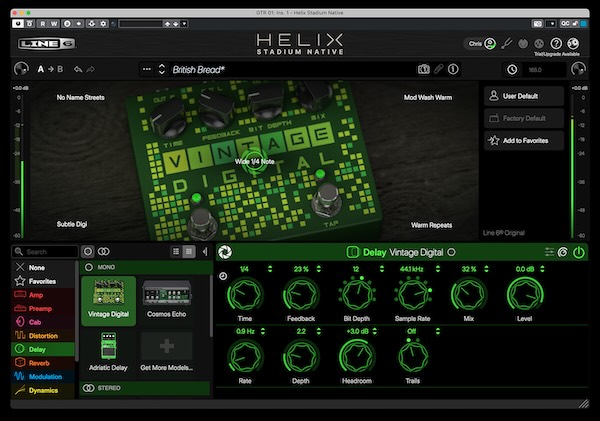Screen dimensions: 600x421
Task: Toggle host Write automation W button
Action: (54, 24)
